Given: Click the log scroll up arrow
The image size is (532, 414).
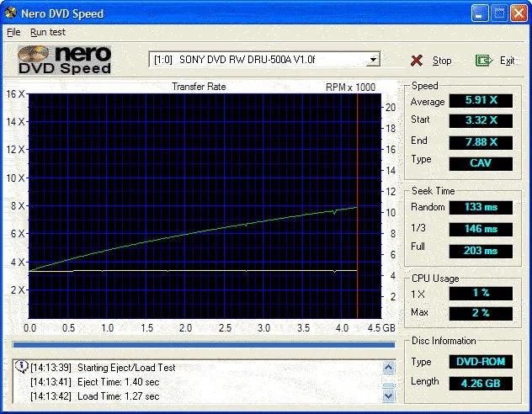Looking at the screenshot, I should pyautogui.click(x=389, y=368).
